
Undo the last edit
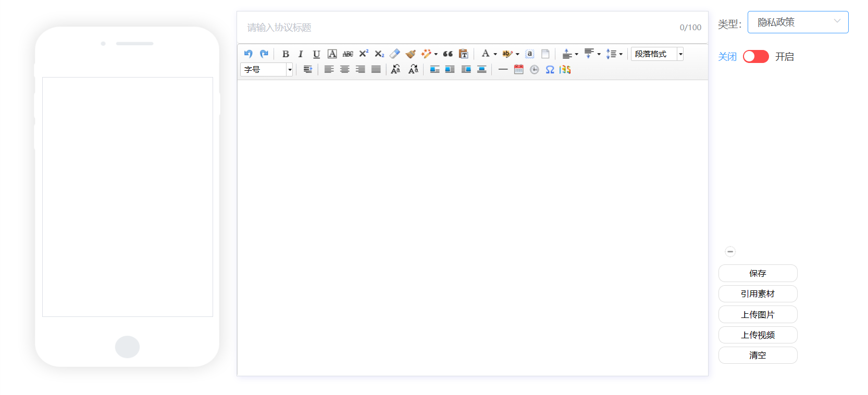pyautogui.click(x=249, y=54)
